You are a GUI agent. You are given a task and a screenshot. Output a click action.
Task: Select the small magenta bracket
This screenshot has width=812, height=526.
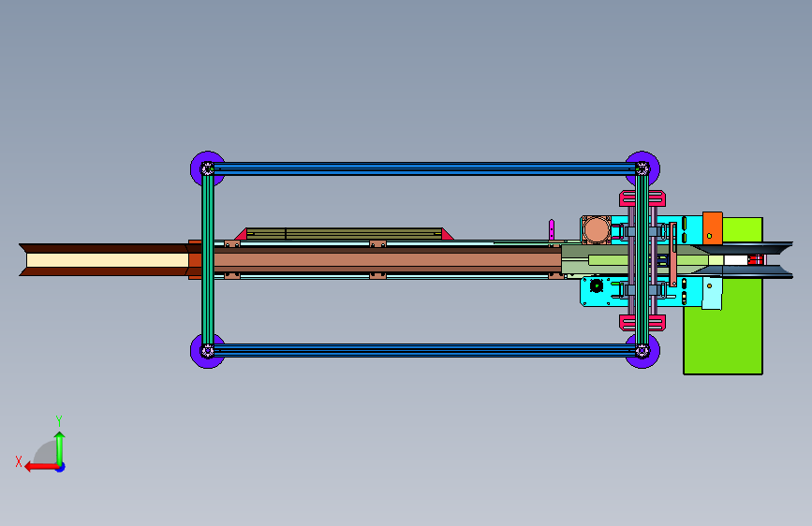[552, 229]
